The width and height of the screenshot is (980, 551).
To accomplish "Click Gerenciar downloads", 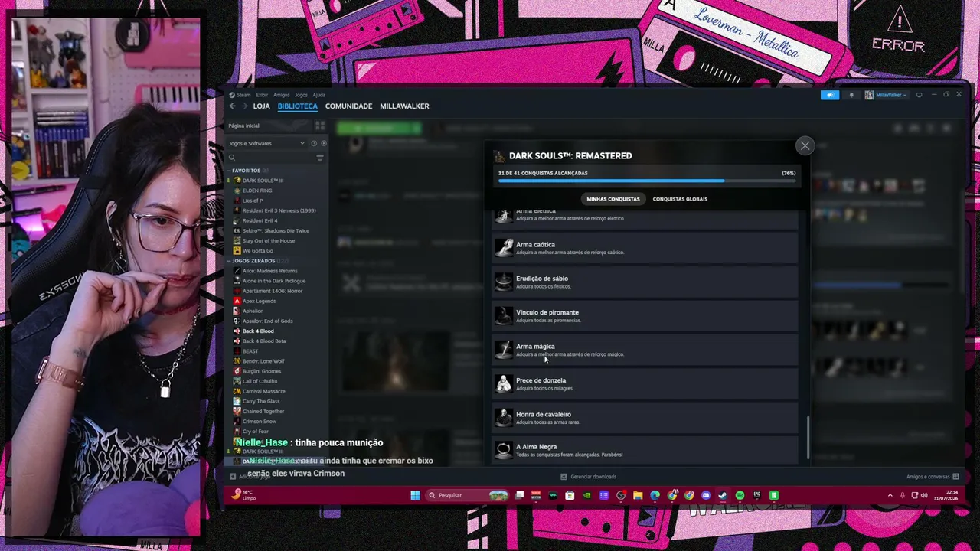I will pos(588,477).
